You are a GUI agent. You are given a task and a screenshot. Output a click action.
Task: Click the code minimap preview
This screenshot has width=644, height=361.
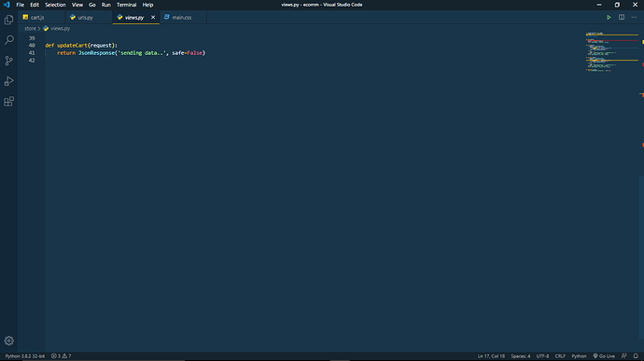[612, 52]
